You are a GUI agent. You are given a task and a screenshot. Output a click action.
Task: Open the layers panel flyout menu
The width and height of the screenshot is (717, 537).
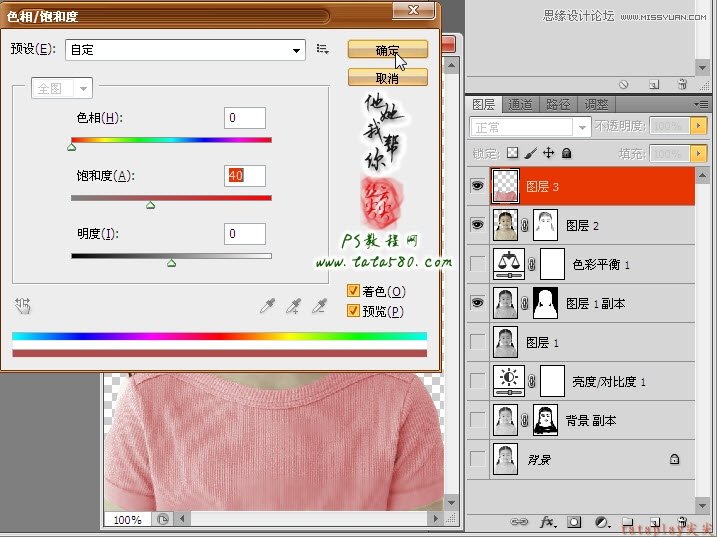coord(701,105)
